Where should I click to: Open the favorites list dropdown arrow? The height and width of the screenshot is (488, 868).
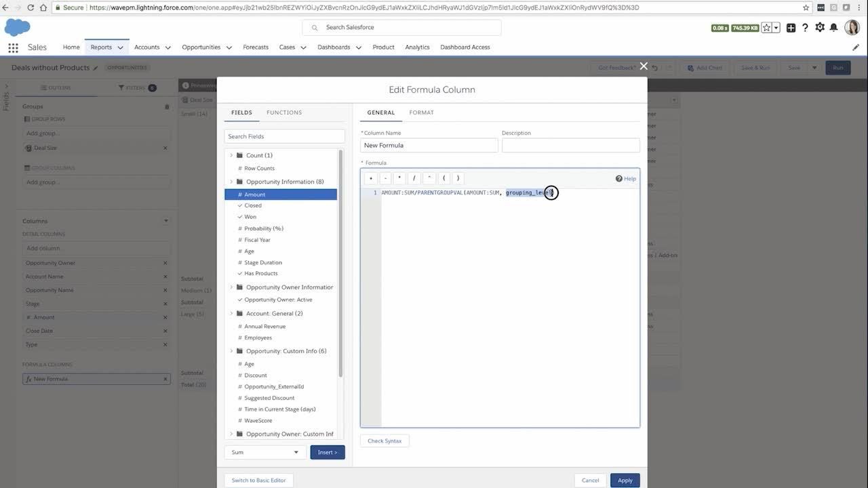[x=776, y=28]
